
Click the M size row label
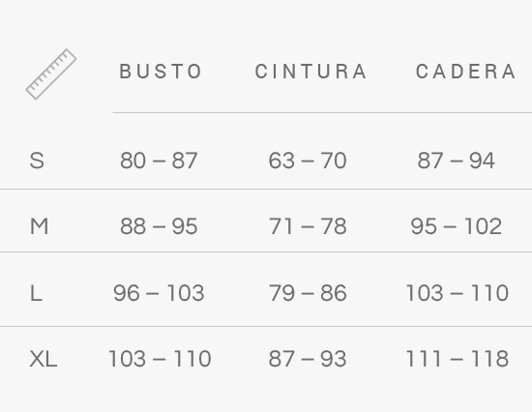40,226
